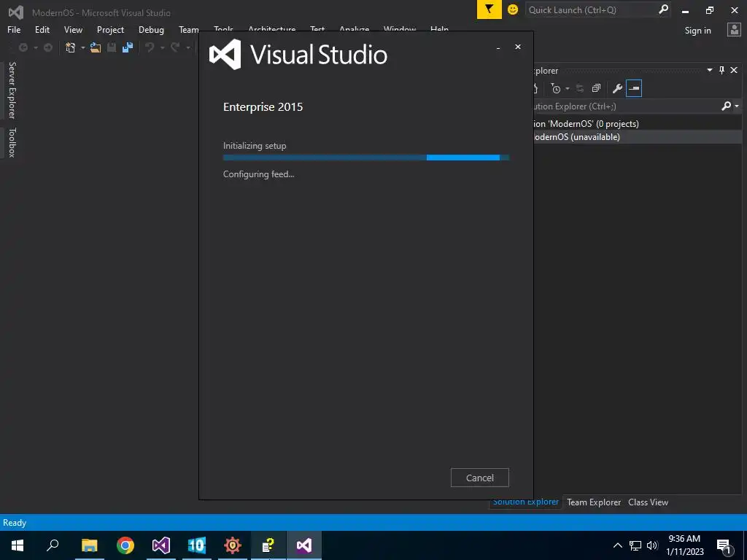Toggle the Preview Selected Items button
This screenshot has height=560, width=747.
coord(634,88)
